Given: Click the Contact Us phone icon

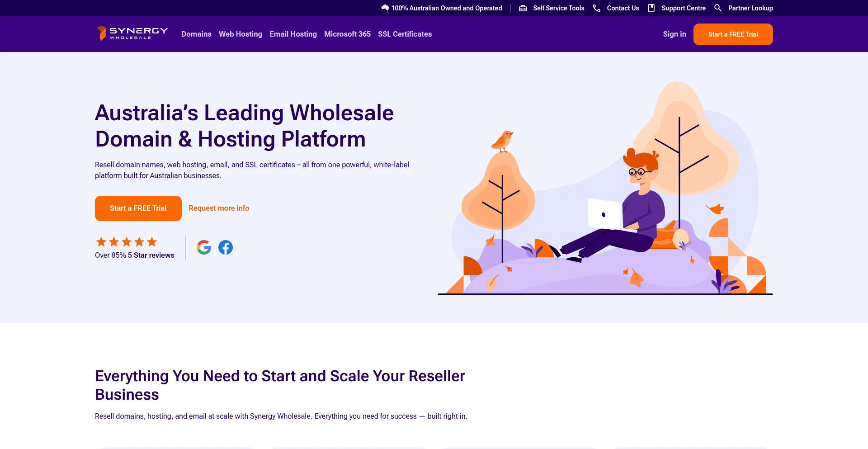Looking at the screenshot, I should tap(597, 8).
